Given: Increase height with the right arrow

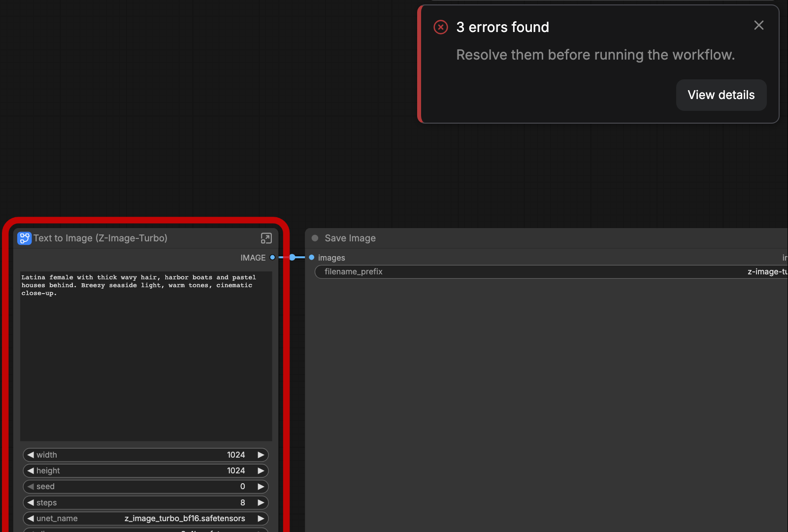Looking at the screenshot, I should tap(261, 470).
